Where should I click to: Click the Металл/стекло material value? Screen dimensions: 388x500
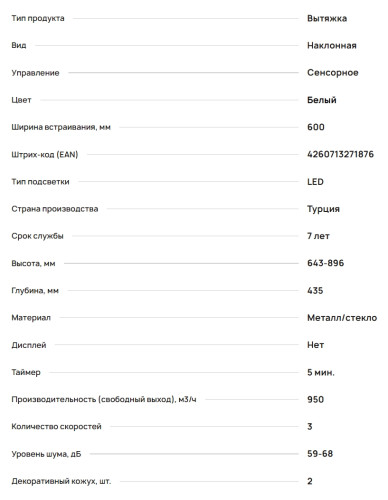pos(342,318)
